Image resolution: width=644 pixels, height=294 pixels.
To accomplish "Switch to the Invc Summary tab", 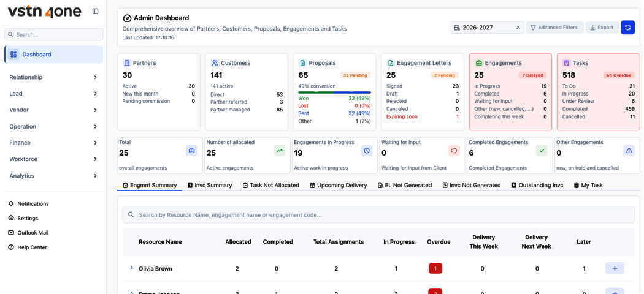I will click(210, 186).
